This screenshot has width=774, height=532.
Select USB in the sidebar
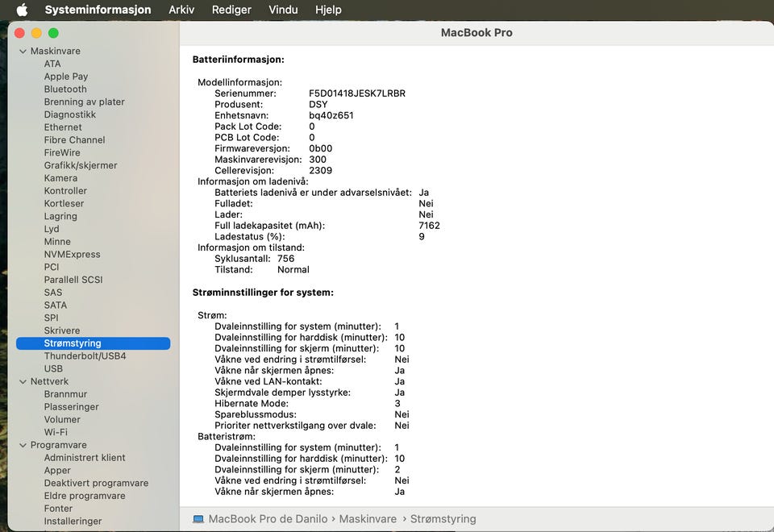53,368
